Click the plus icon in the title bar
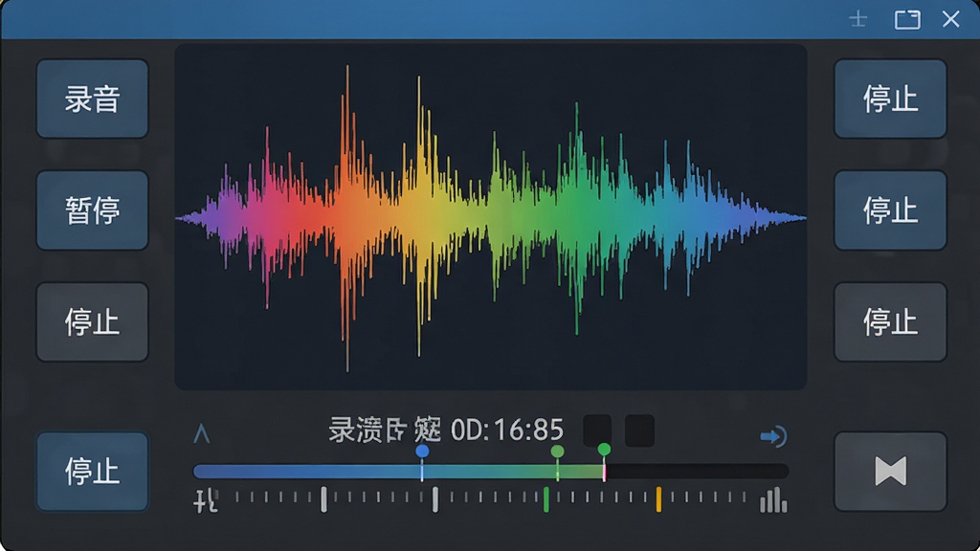The width and height of the screenshot is (980, 551). [x=858, y=19]
